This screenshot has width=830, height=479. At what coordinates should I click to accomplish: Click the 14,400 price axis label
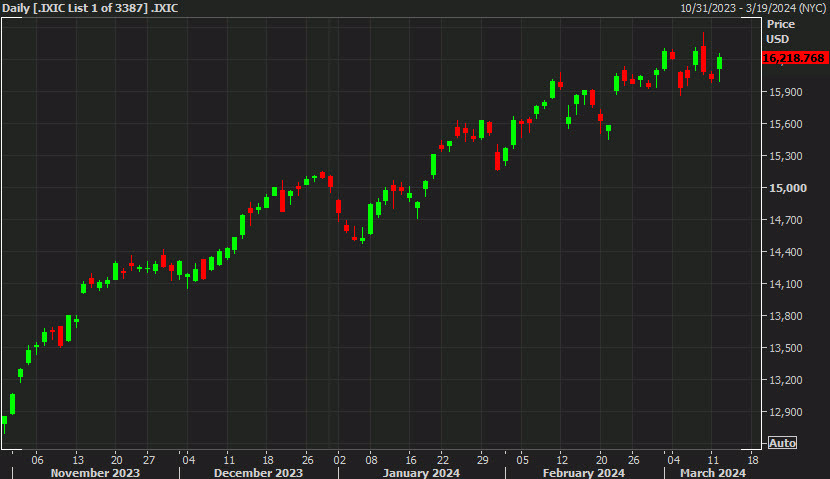point(786,252)
